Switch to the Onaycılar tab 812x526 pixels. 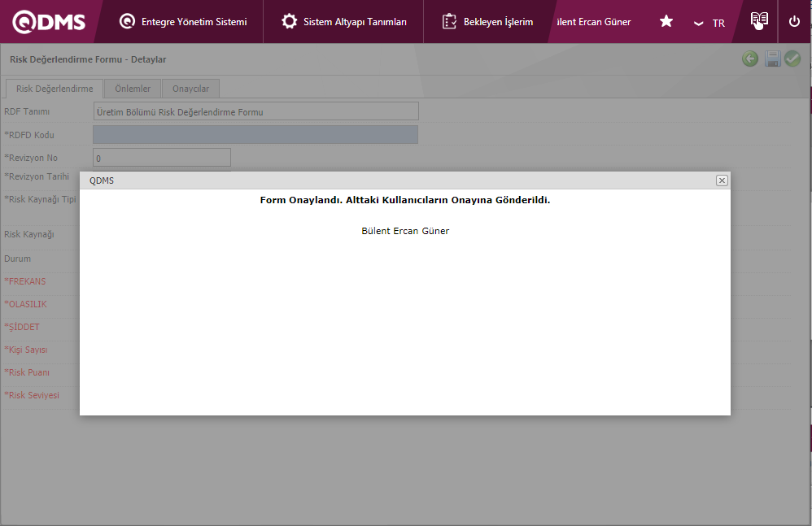pos(190,89)
